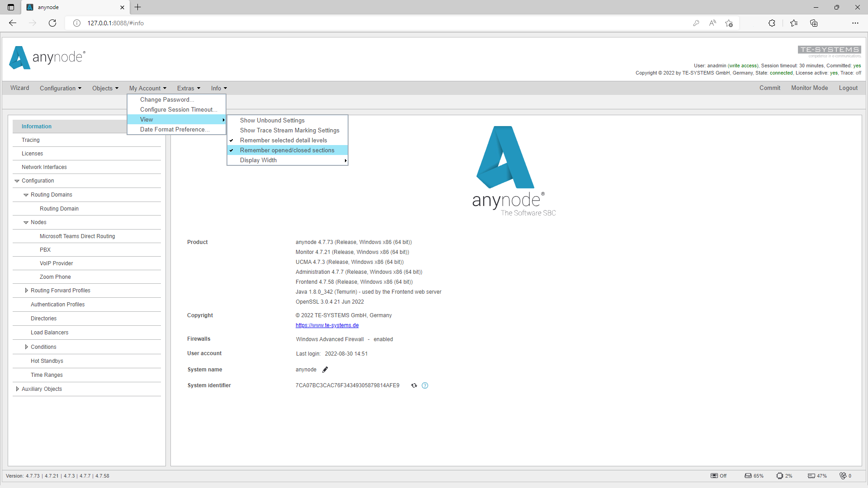Click the Commit button
The image size is (868, 488).
click(770, 88)
